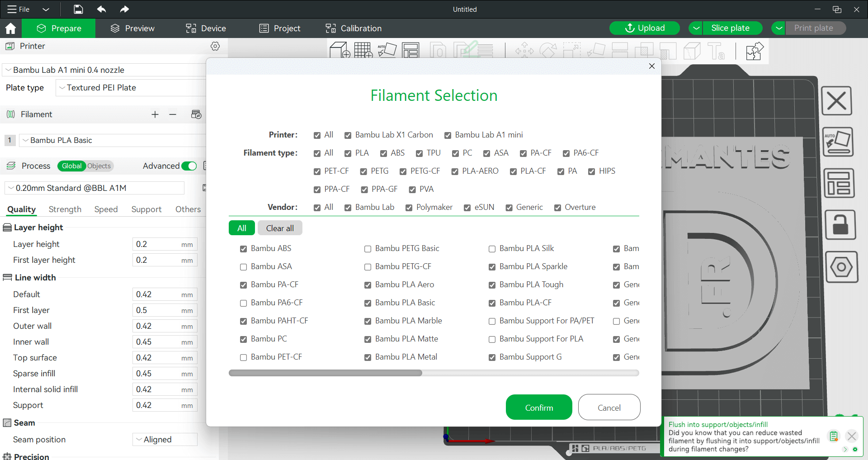Add a filament with the plus icon
Viewport: 868px width, 460px height.
155,114
